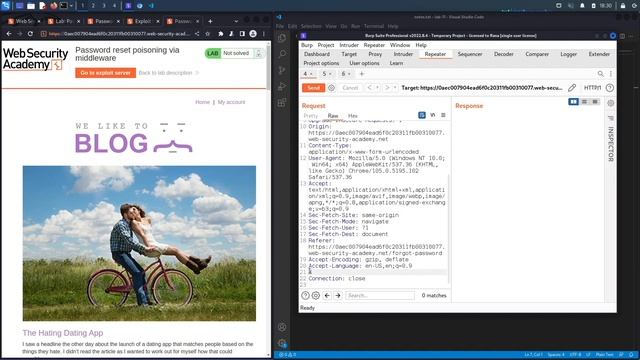Select top-bottom layout view
This screenshot has height=360, width=640.
click(x=584, y=102)
